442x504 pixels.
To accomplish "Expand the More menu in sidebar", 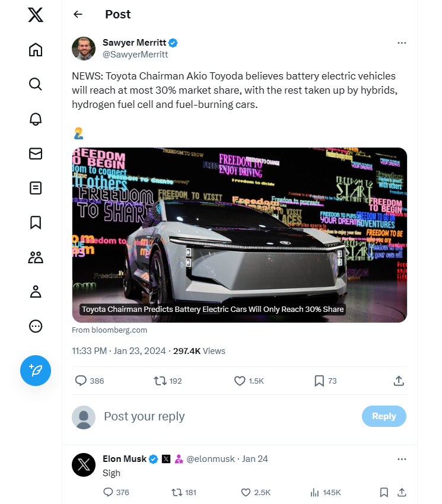I will 36,326.
